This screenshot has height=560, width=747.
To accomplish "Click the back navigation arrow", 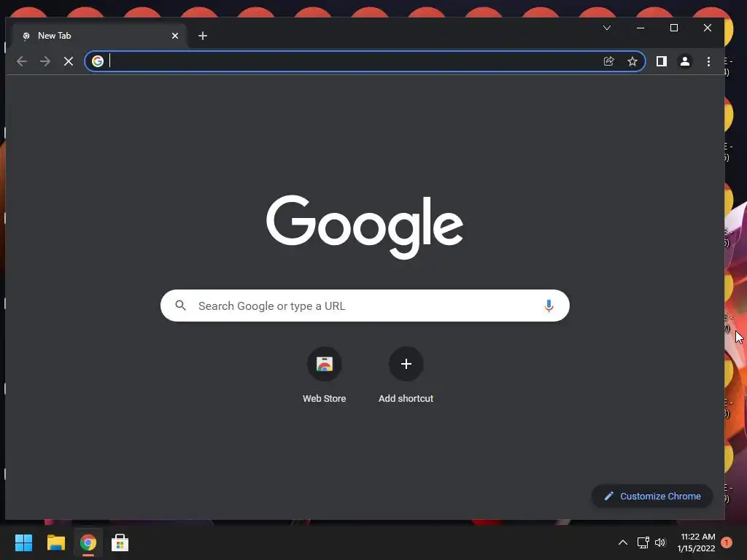I will click(22, 61).
